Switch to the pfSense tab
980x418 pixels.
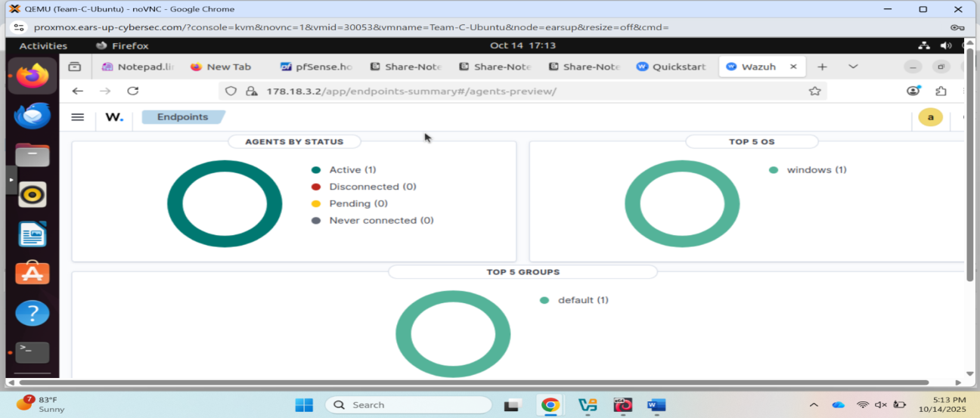pyautogui.click(x=316, y=67)
